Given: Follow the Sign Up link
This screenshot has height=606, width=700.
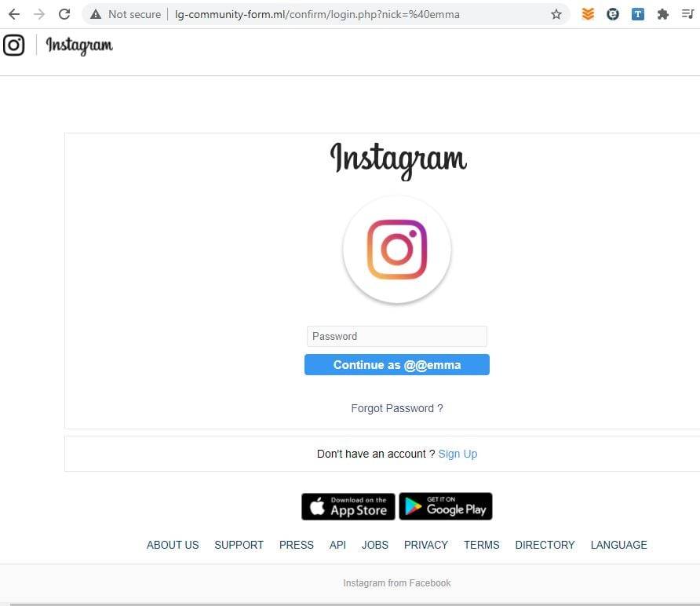Looking at the screenshot, I should (x=458, y=454).
